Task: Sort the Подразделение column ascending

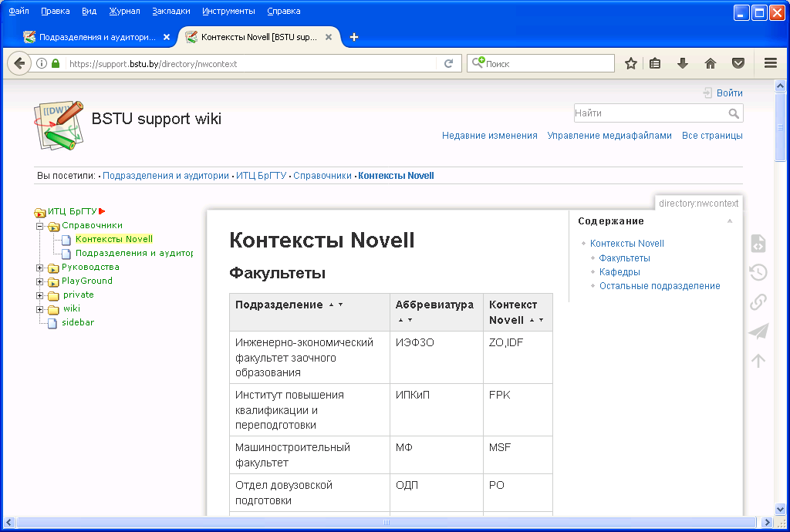Action: pyautogui.click(x=330, y=304)
